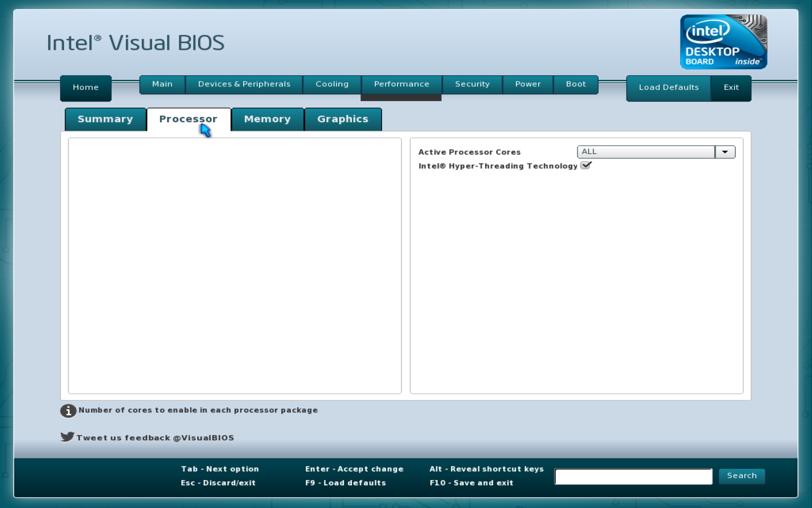The width and height of the screenshot is (812, 508).
Task: Select the Processor tab
Action: 189,119
